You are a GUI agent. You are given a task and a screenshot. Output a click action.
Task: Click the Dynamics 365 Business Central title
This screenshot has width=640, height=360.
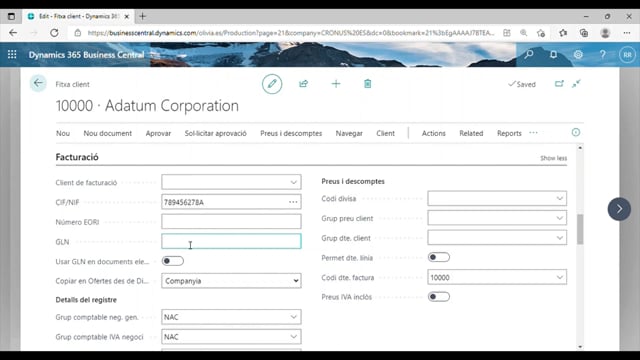pyautogui.click(x=86, y=55)
